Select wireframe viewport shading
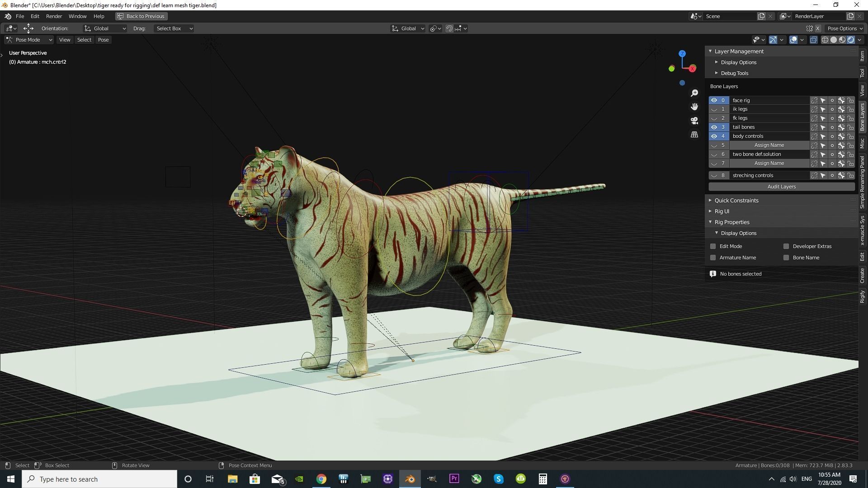Image resolution: width=868 pixels, height=488 pixels. (825, 40)
